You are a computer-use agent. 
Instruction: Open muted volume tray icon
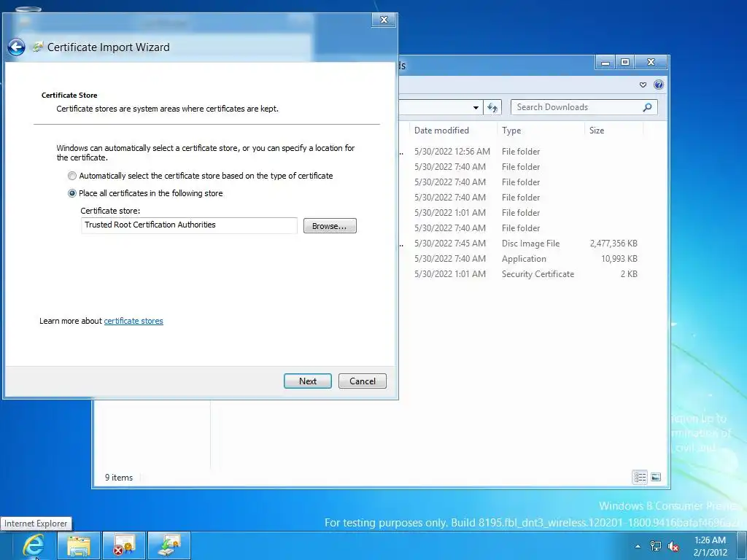673,546
